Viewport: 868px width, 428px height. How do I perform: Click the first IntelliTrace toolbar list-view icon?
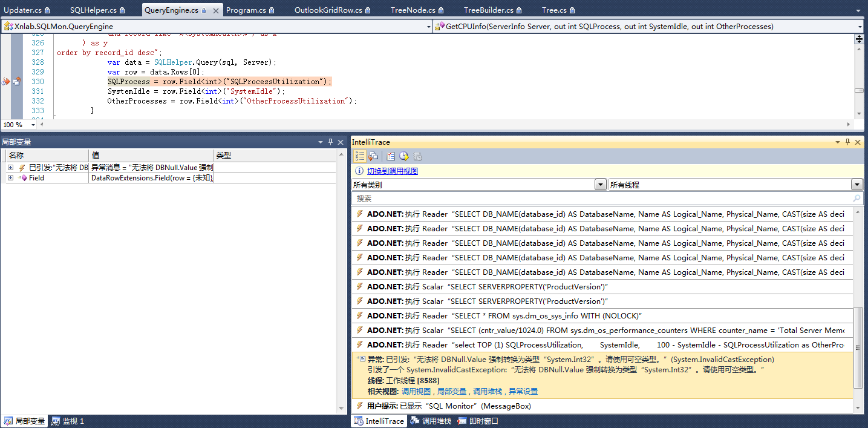click(x=360, y=156)
